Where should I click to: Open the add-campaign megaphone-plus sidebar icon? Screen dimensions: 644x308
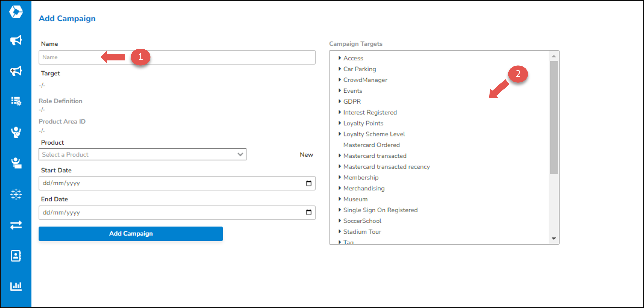(x=16, y=71)
